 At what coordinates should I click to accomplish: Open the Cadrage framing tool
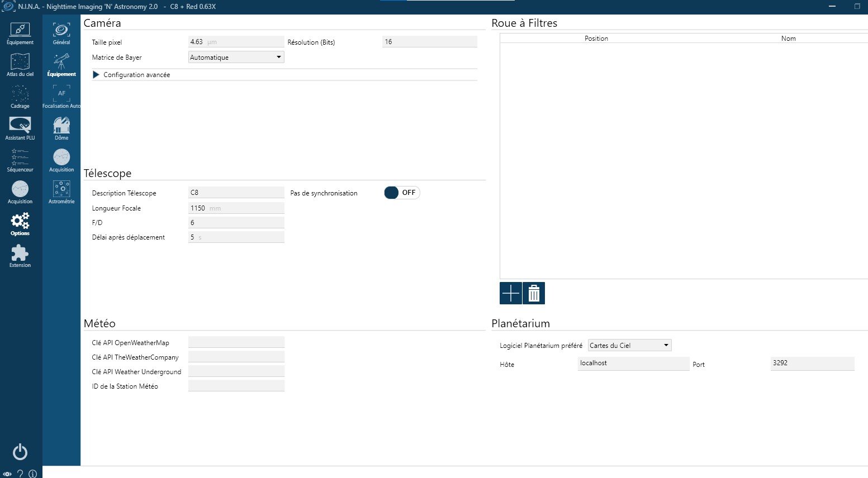coord(20,97)
